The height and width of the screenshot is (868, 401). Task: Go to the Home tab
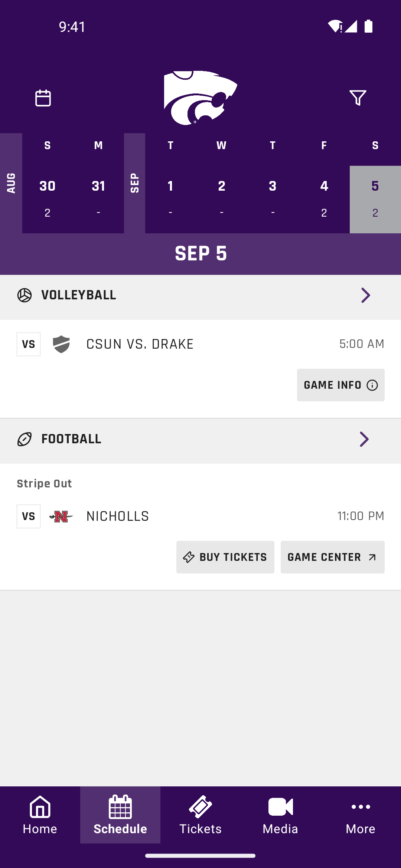(40, 815)
